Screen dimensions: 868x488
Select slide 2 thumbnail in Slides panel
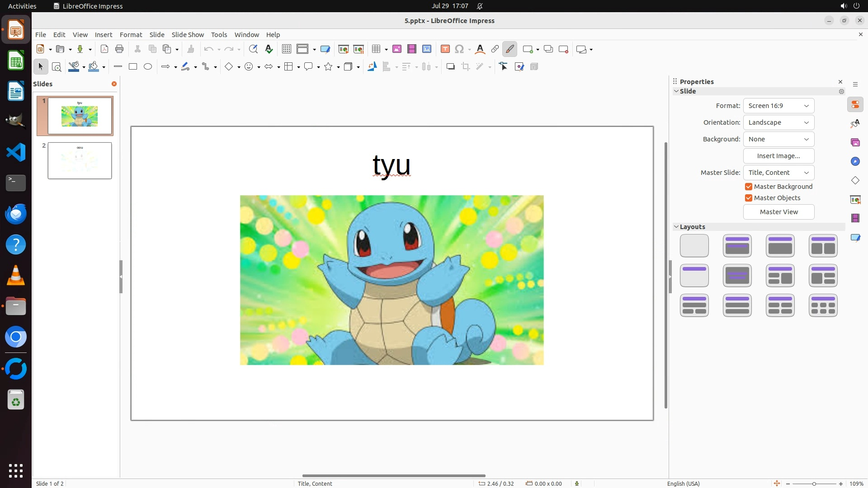(80, 161)
